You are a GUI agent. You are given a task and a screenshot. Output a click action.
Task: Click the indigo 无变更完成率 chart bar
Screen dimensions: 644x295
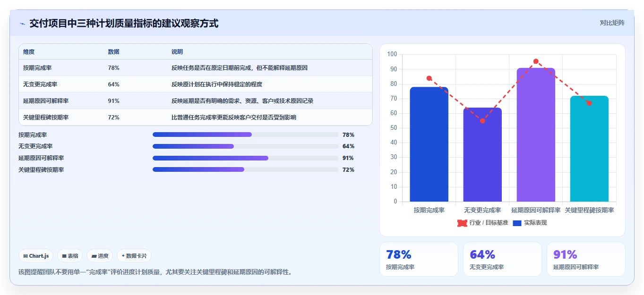pos(482,155)
